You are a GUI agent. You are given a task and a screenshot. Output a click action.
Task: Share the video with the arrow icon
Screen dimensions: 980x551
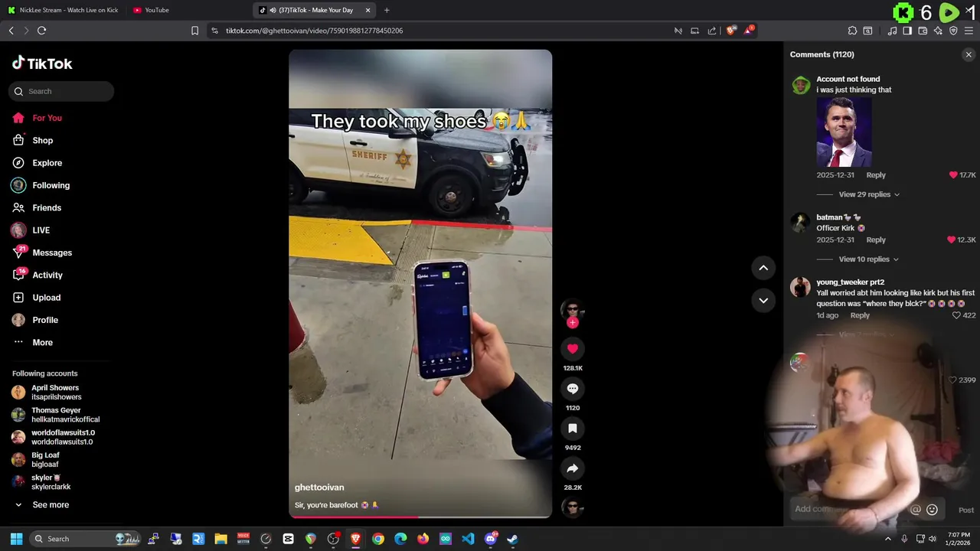572,468
